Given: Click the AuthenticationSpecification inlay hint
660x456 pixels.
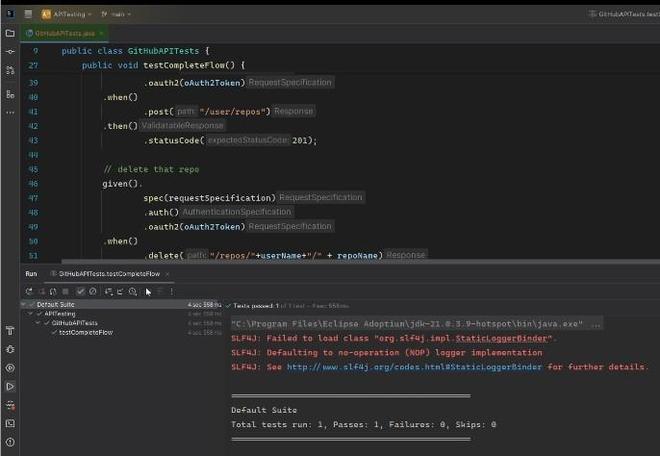Looking at the screenshot, I should [x=237, y=212].
